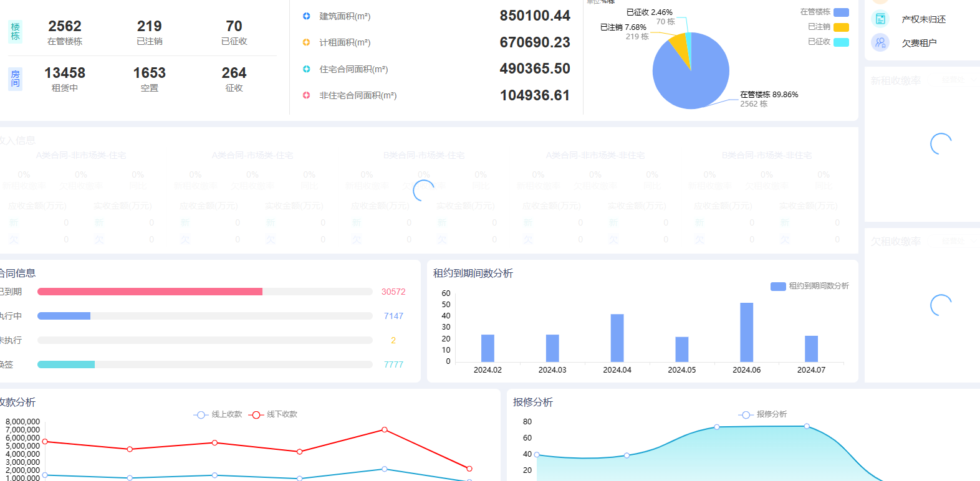
Task: Toggle the 租约到期间数分析 chart legend
Action: point(810,286)
